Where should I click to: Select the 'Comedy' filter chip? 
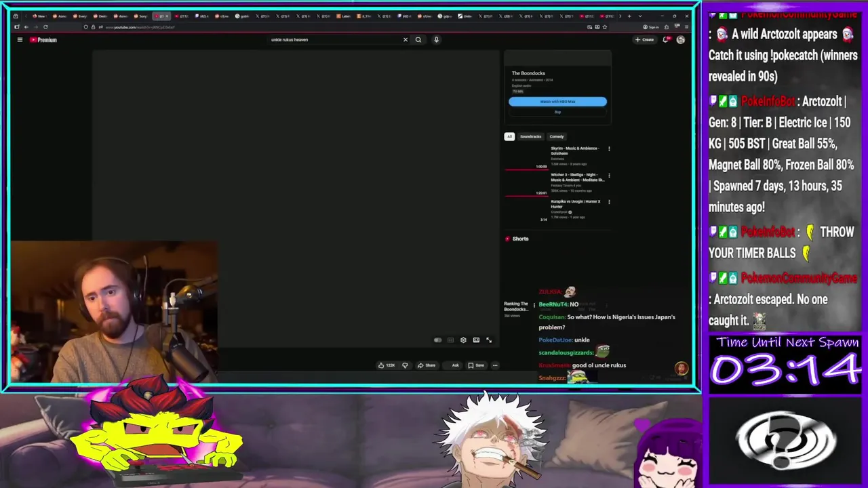pos(557,136)
